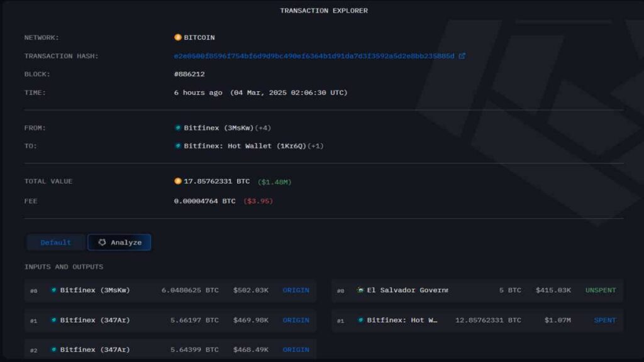
Task: Click the Inputs and Outputs section label
Action: (64, 266)
